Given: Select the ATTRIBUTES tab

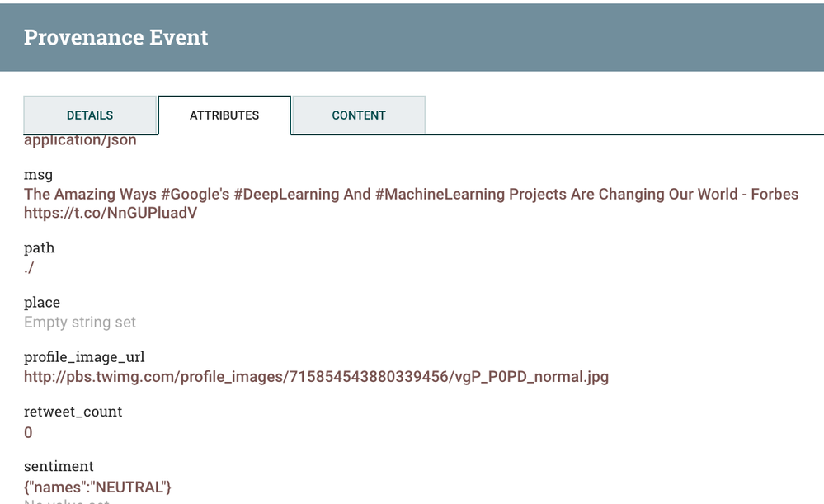Looking at the screenshot, I should [224, 115].
